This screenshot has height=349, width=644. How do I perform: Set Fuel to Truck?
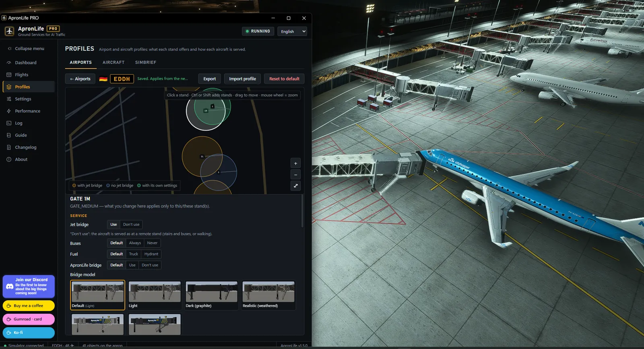[x=134, y=254]
